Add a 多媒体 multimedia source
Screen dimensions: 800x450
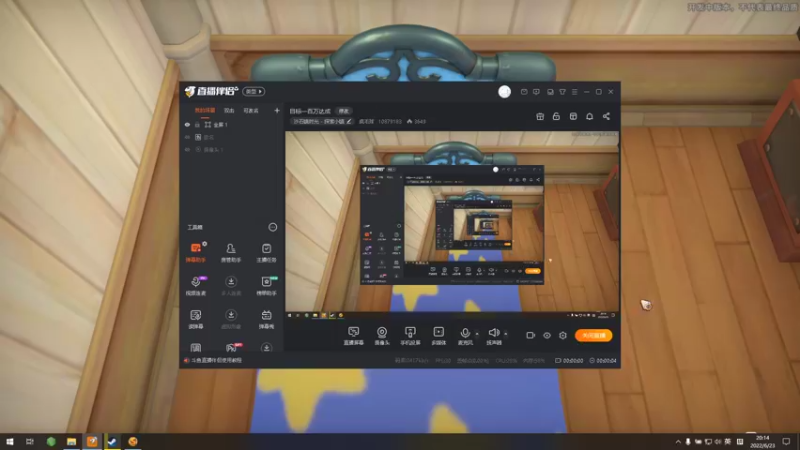point(439,336)
